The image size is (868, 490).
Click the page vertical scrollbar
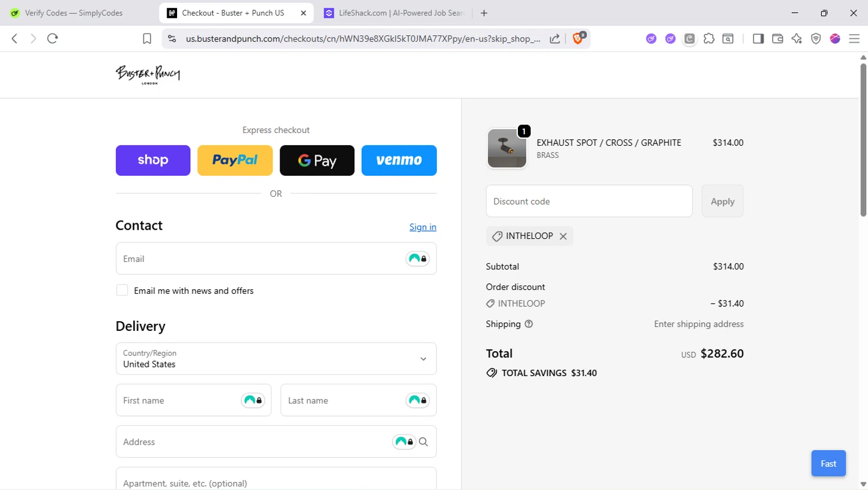coord(863,139)
